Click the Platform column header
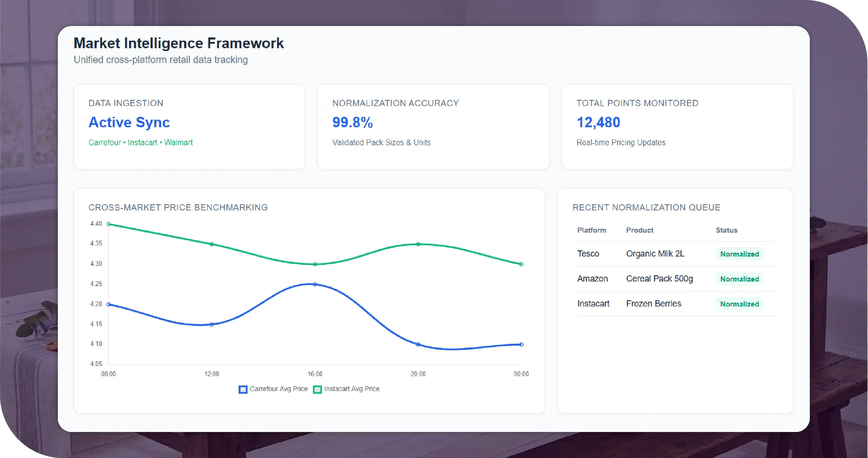The height and width of the screenshot is (458, 868). tap(592, 230)
